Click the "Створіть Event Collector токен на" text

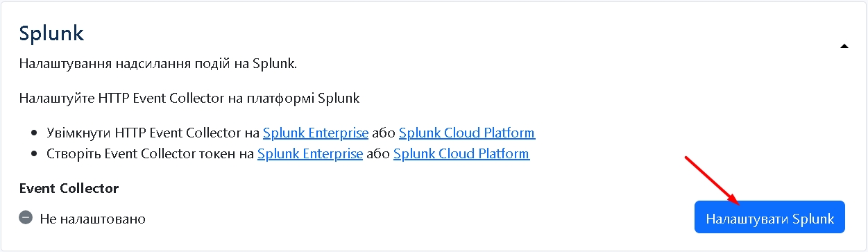[150, 153]
